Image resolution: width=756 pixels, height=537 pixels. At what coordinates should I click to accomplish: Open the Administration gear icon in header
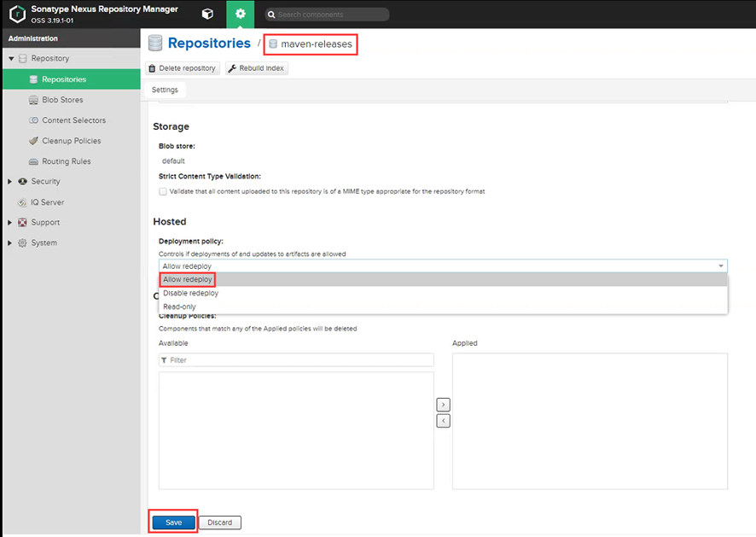(x=240, y=14)
